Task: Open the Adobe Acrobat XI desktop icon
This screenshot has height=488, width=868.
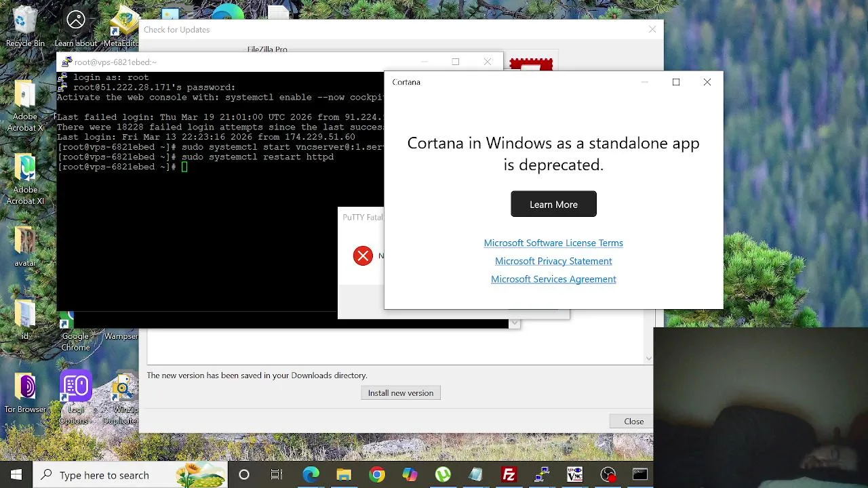Action: coord(25,179)
